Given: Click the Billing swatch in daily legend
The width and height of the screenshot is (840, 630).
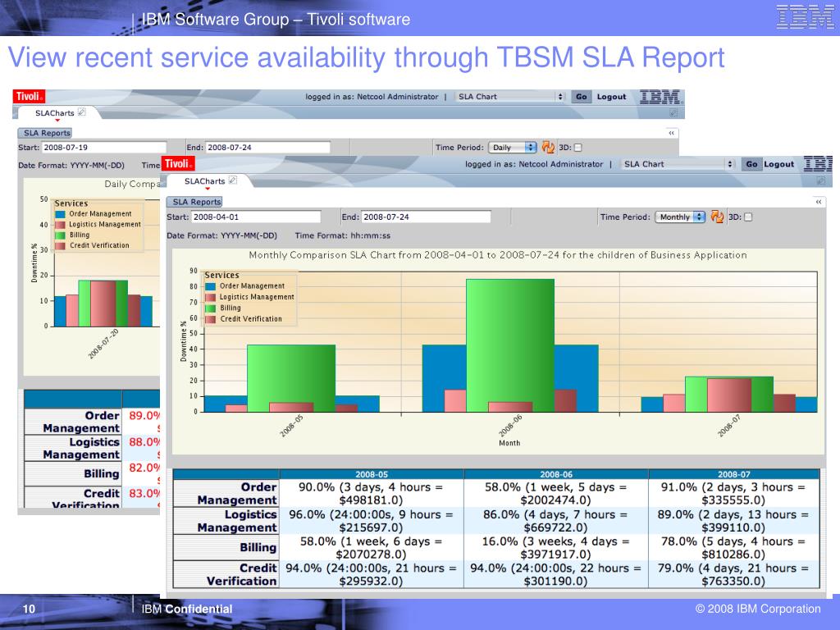Looking at the screenshot, I should [x=60, y=235].
